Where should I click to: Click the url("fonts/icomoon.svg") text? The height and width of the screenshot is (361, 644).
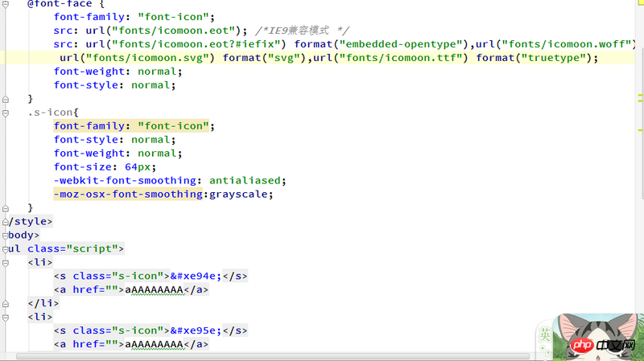point(137,58)
